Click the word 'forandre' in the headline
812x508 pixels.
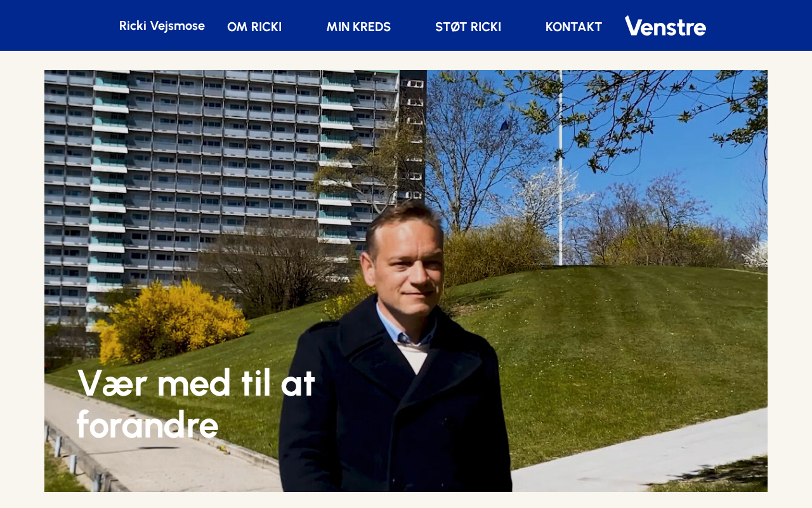click(147, 425)
